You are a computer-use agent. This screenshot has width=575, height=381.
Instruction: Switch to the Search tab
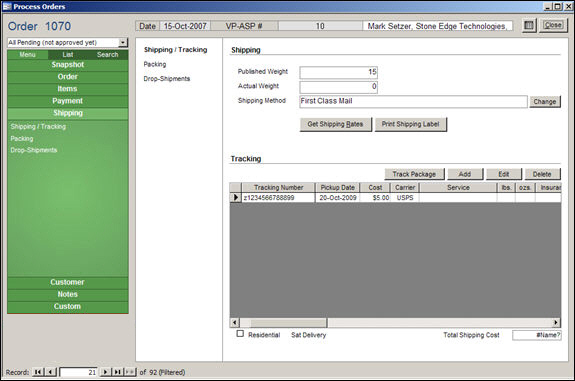pyautogui.click(x=107, y=55)
